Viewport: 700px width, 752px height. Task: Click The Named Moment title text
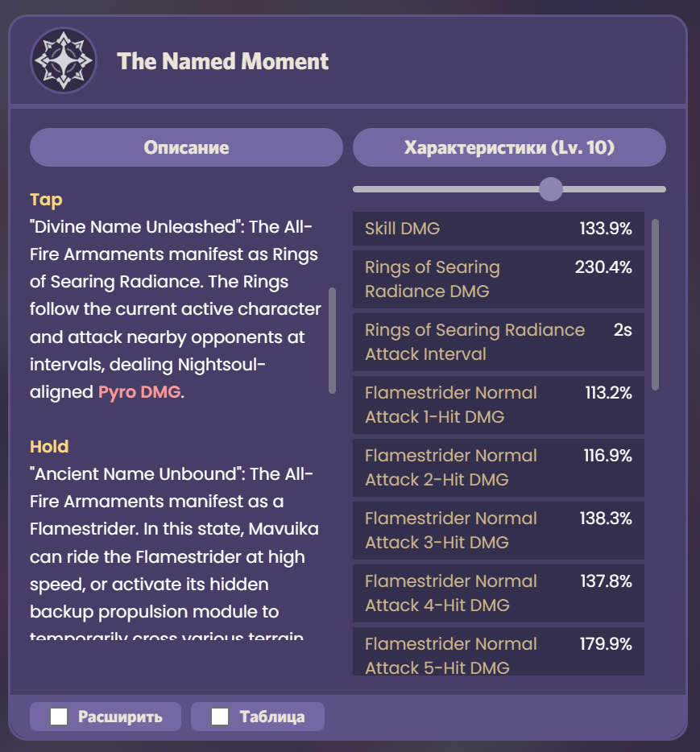(223, 61)
